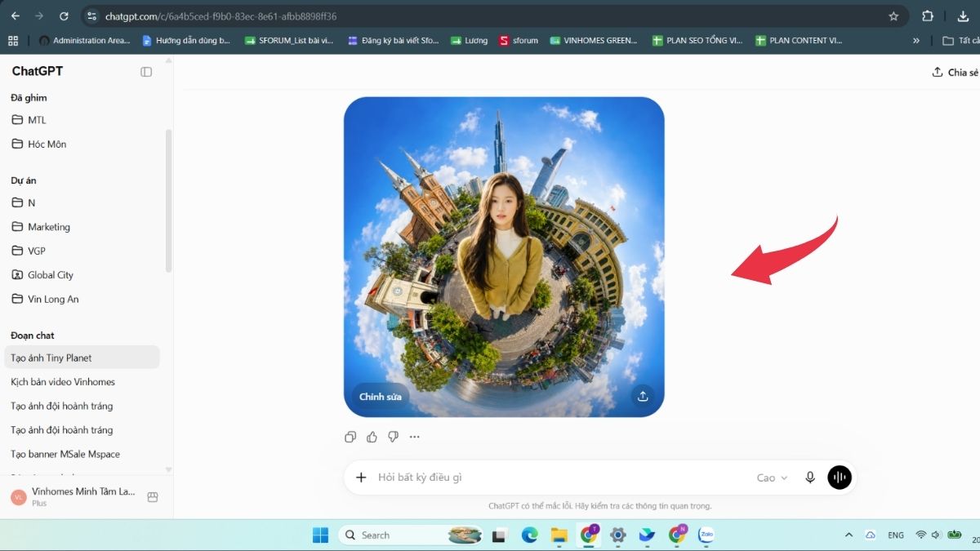The height and width of the screenshot is (551, 980).
Task: Open the Windows Start button
Action: [x=320, y=535]
